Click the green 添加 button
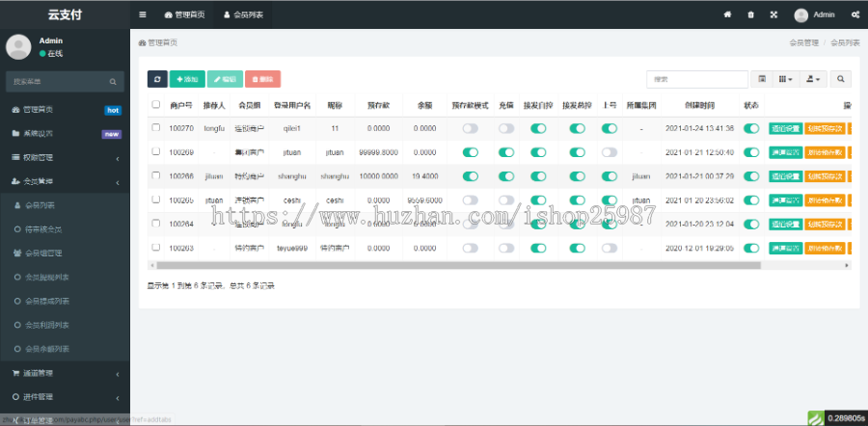The height and width of the screenshot is (426, 868). [x=187, y=79]
